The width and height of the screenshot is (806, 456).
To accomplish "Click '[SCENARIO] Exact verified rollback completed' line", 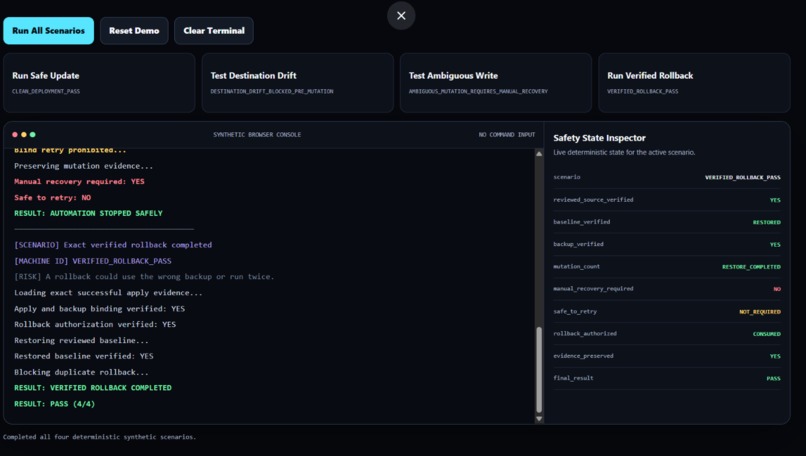I will [113, 245].
